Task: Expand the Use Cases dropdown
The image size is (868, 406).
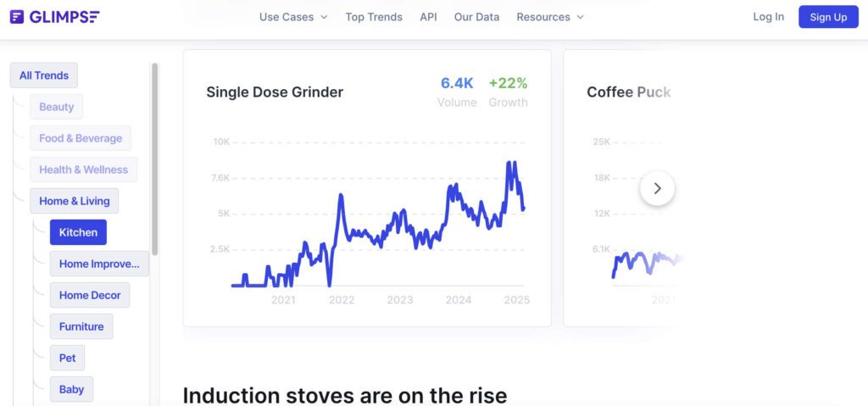Action: [x=293, y=17]
